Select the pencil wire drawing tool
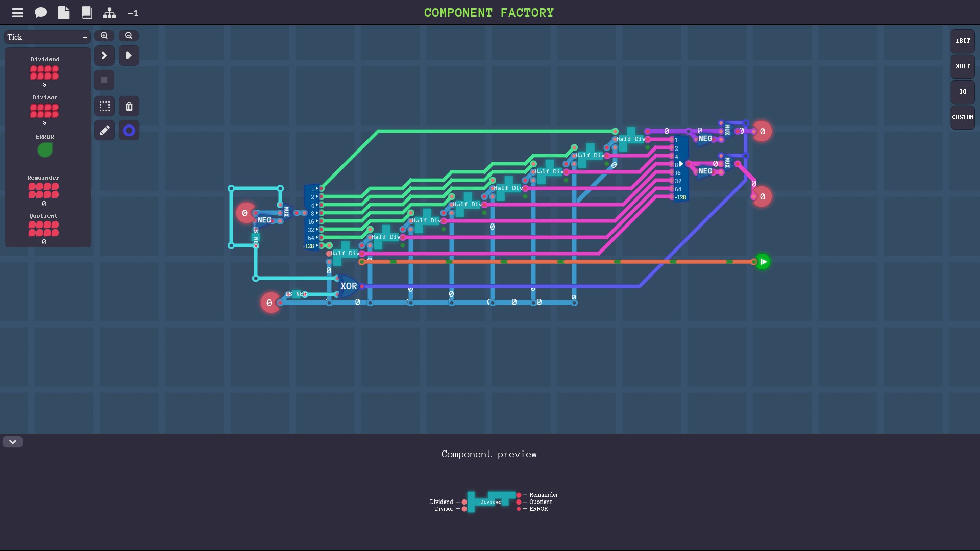The image size is (980, 551). pyautogui.click(x=105, y=131)
